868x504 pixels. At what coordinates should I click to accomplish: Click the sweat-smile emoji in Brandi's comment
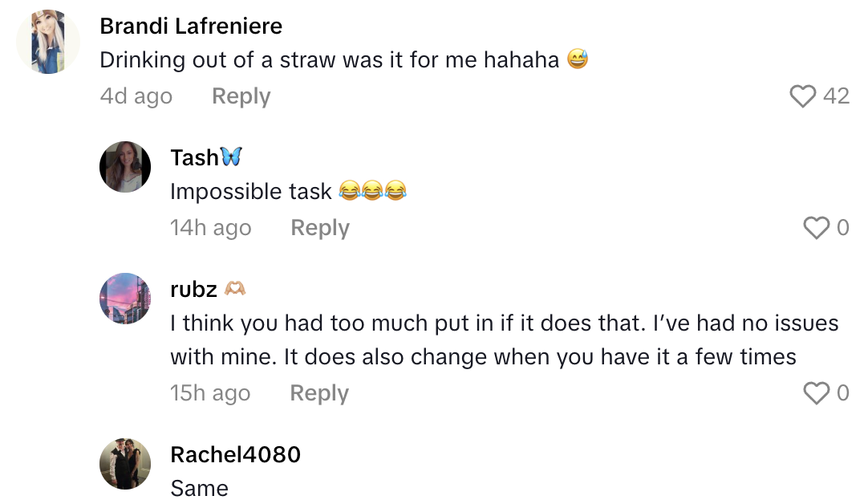coord(576,58)
